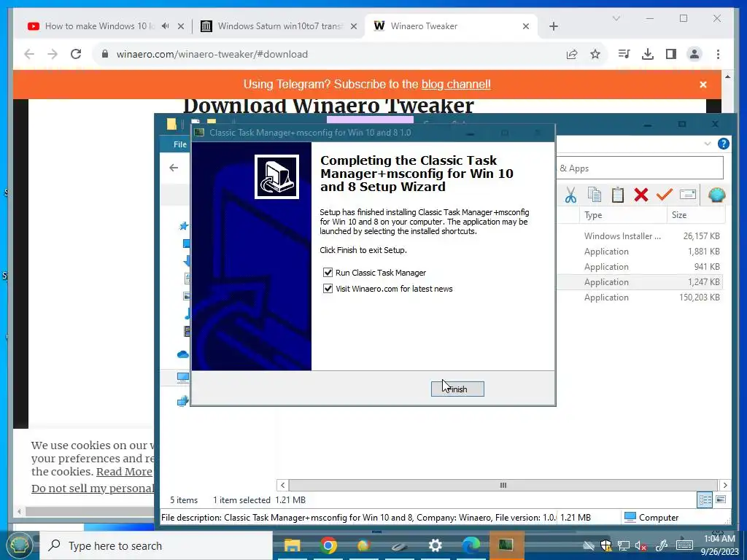Open touch keyboard tray icon
This screenshot has height=560, width=747.
coord(684,545)
